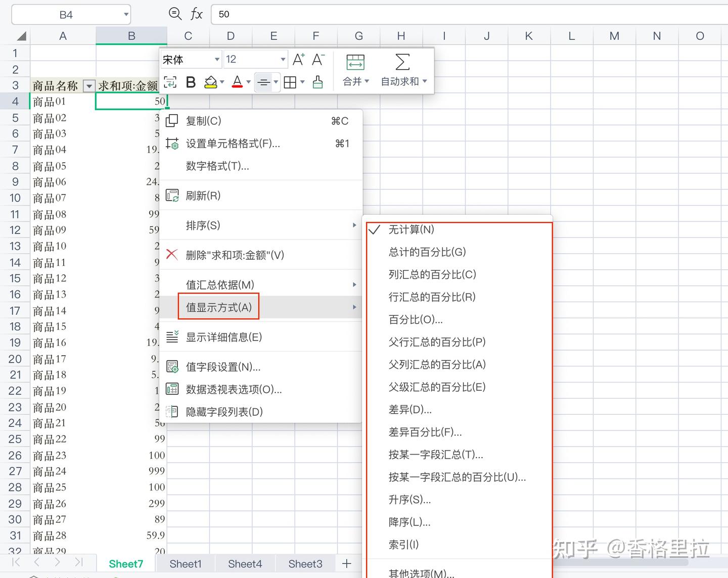Image resolution: width=728 pixels, height=578 pixels.
Task: Expand the font color dropdown arrow
Action: [x=248, y=82]
